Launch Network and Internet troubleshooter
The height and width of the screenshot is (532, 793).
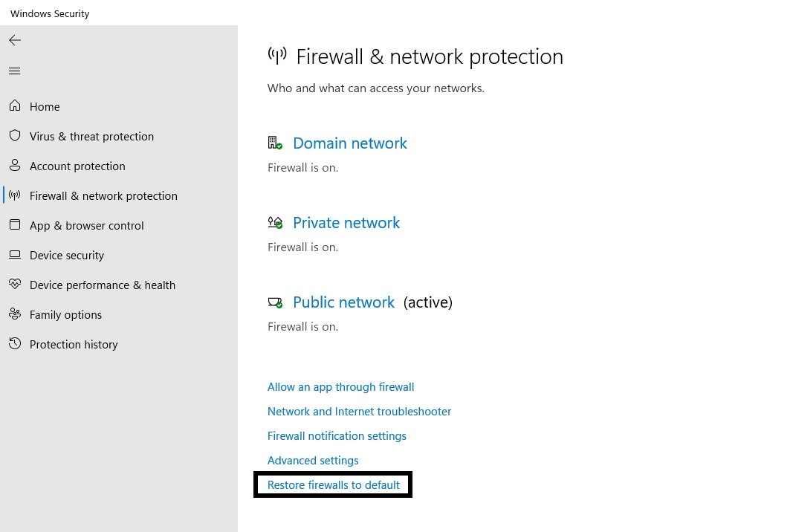pos(359,412)
